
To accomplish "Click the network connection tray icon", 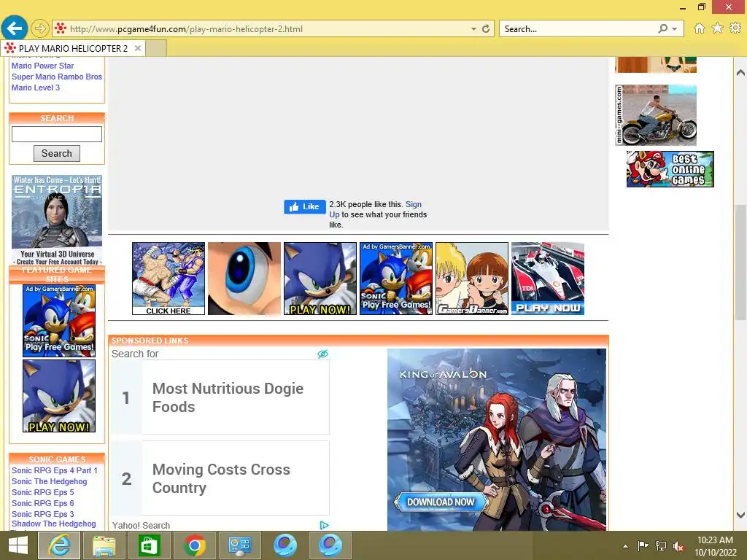I will (x=661, y=545).
